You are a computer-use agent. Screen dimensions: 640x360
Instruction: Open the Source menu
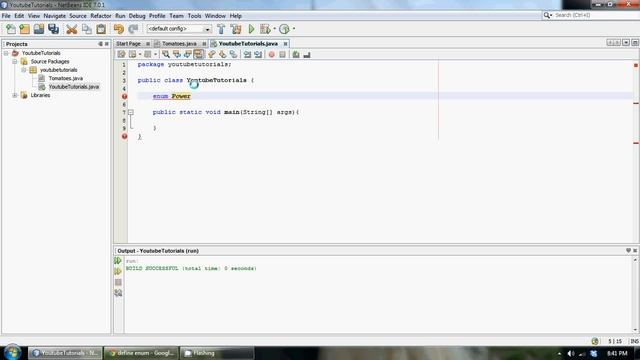(x=78, y=16)
